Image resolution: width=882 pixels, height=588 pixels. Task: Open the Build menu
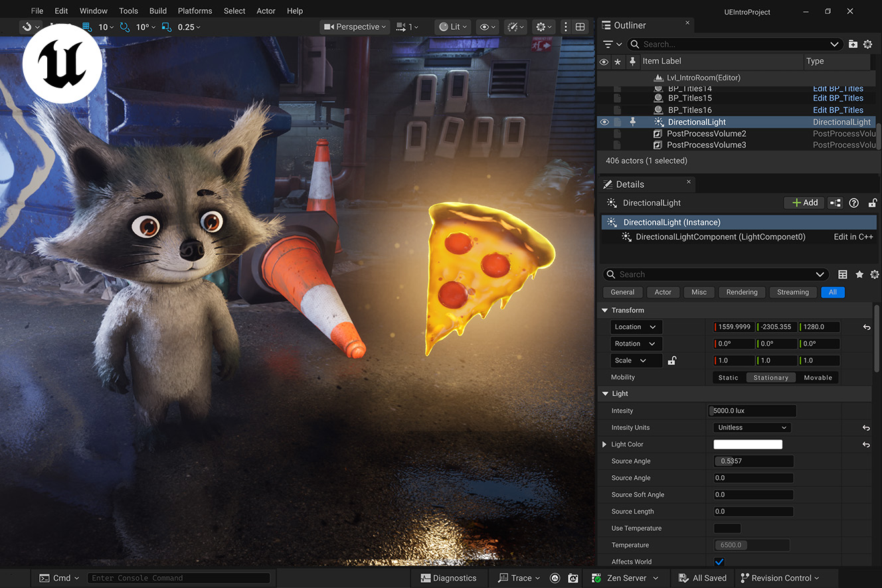(158, 11)
